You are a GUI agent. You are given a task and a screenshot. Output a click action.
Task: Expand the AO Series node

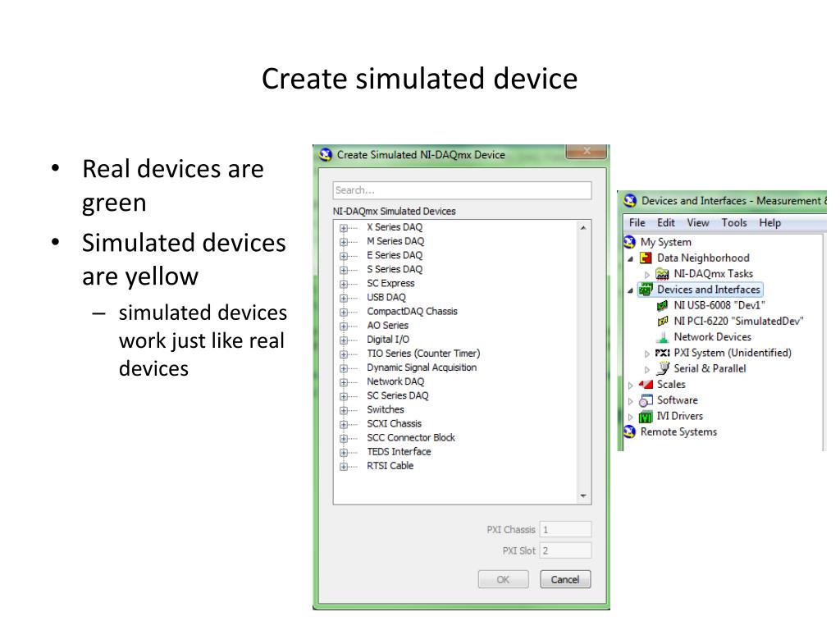click(x=344, y=326)
